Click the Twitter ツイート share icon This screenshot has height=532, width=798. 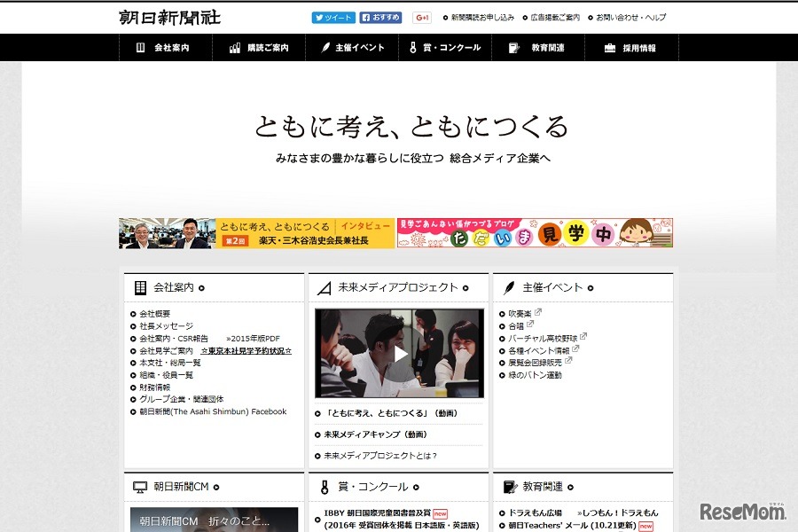click(332, 17)
